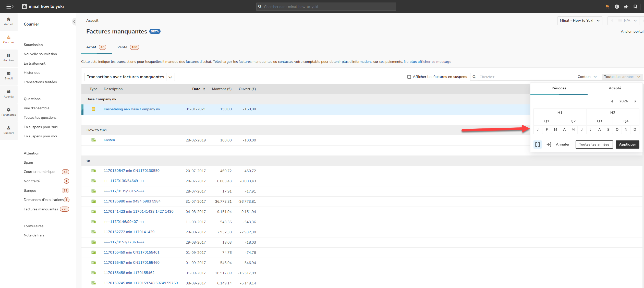The height and width of the screenshot is (288, 644).
Task: Click the arrow-to-end period toggle
Action: [x=549, y=145]
